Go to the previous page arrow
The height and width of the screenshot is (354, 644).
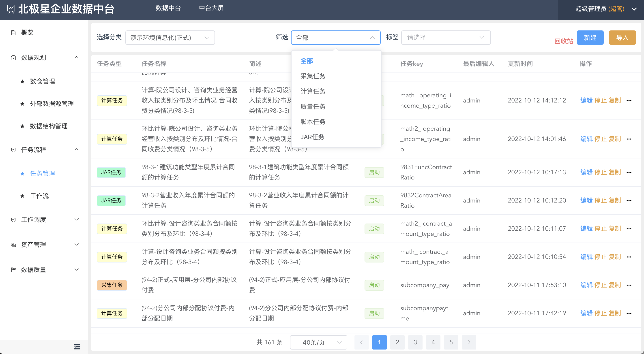(361, 342)
